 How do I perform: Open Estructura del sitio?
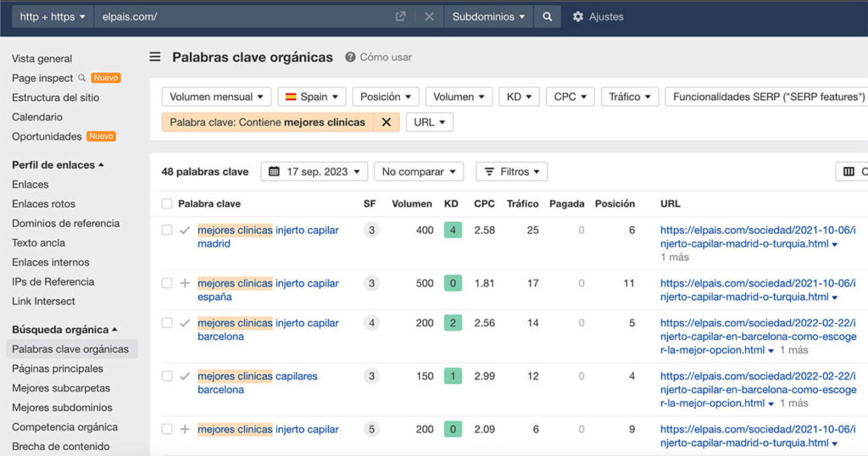tap(55, 97)
